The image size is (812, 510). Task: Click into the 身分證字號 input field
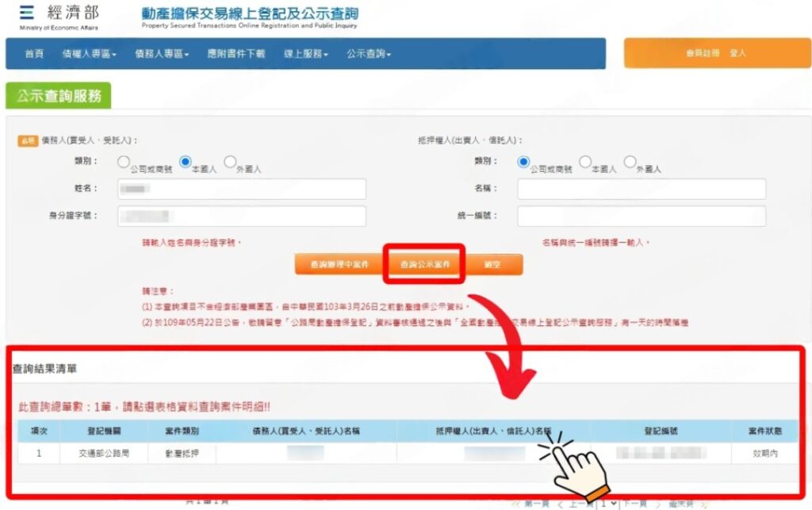click(x=242, y=216)
